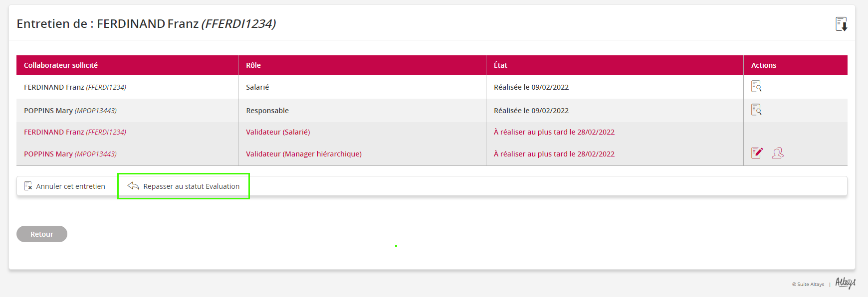Click the État column header

point(500,65)
